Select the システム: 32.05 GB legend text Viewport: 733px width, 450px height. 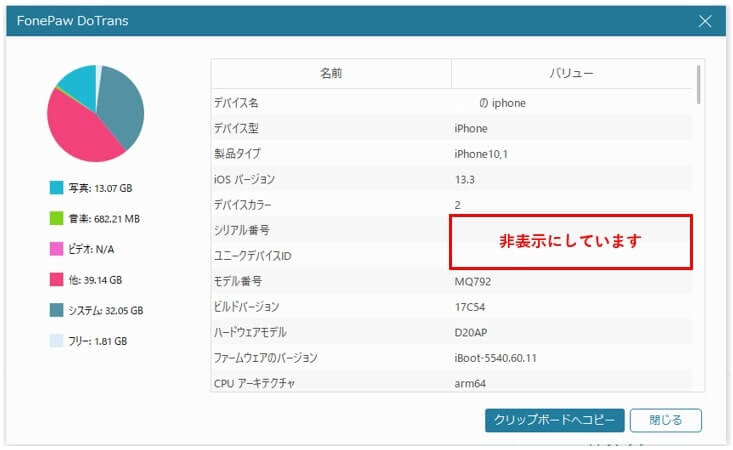coord(106,311)
